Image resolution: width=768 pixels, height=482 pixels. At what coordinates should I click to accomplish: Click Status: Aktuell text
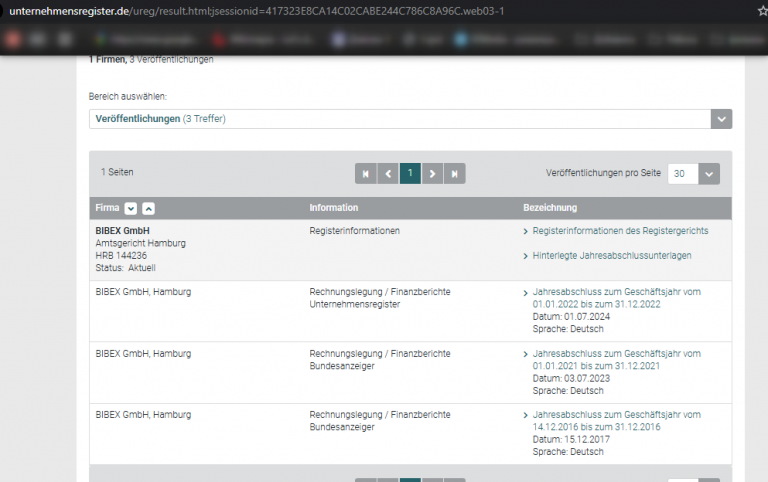pyautogui.click(x=125, y=268)
